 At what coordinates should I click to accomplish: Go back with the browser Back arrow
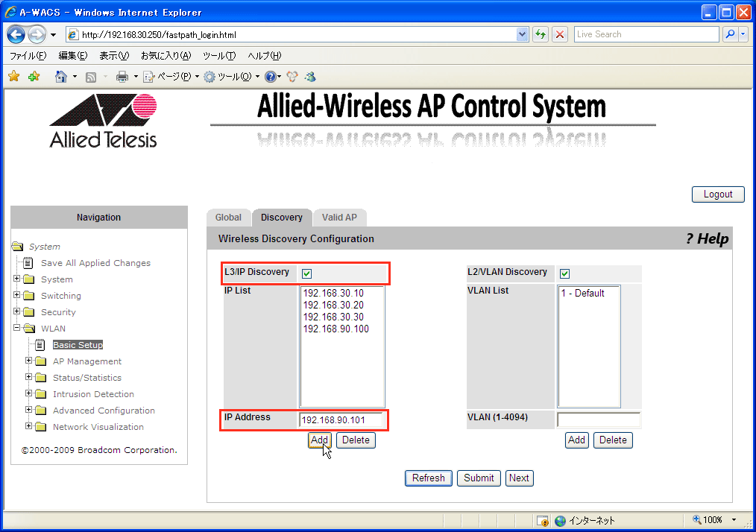click(x=16, y=35)
